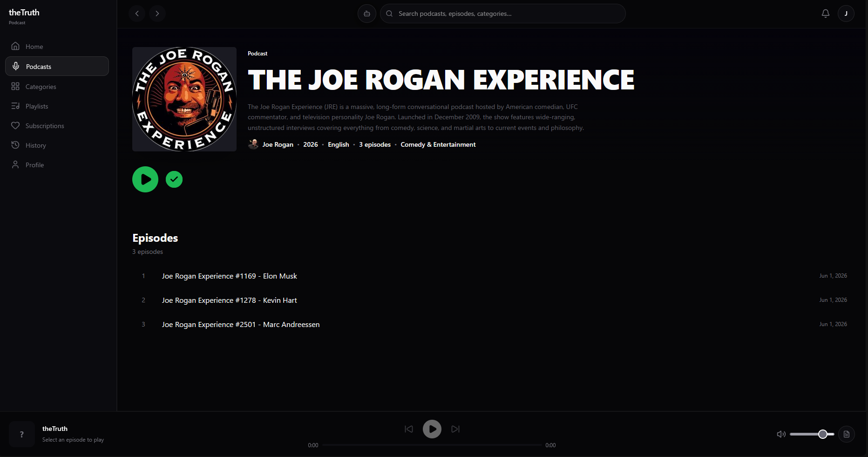This screenshot has height=457, width=868.
Task: Open the robot assistant icon
Action: 367,14
